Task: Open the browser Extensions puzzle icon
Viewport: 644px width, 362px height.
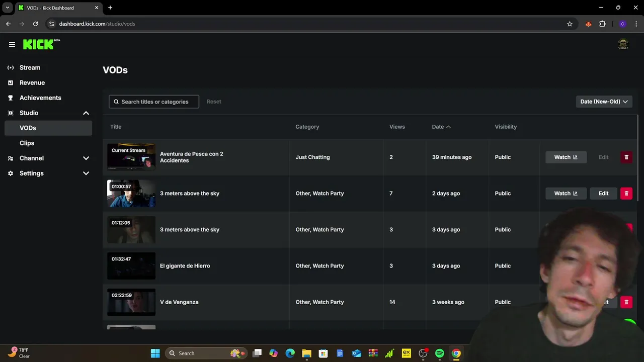Action: tap(602, 24)
